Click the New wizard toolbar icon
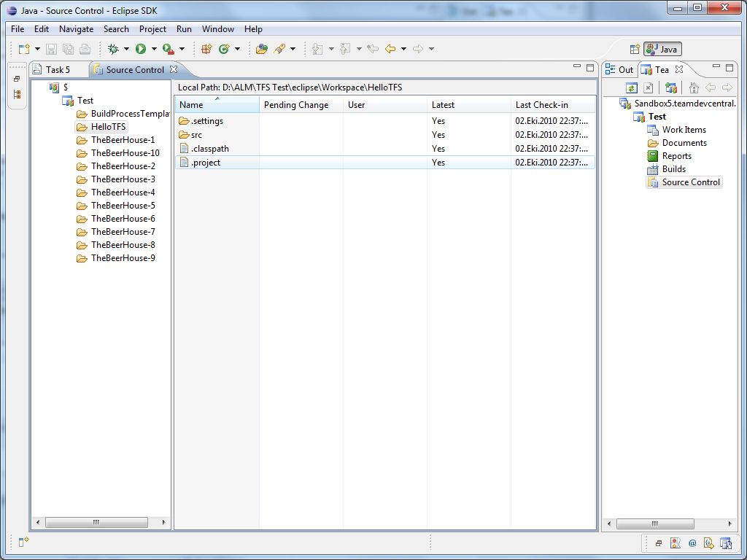The width and height of the screenshot is (747, 560). coord(24,49)
